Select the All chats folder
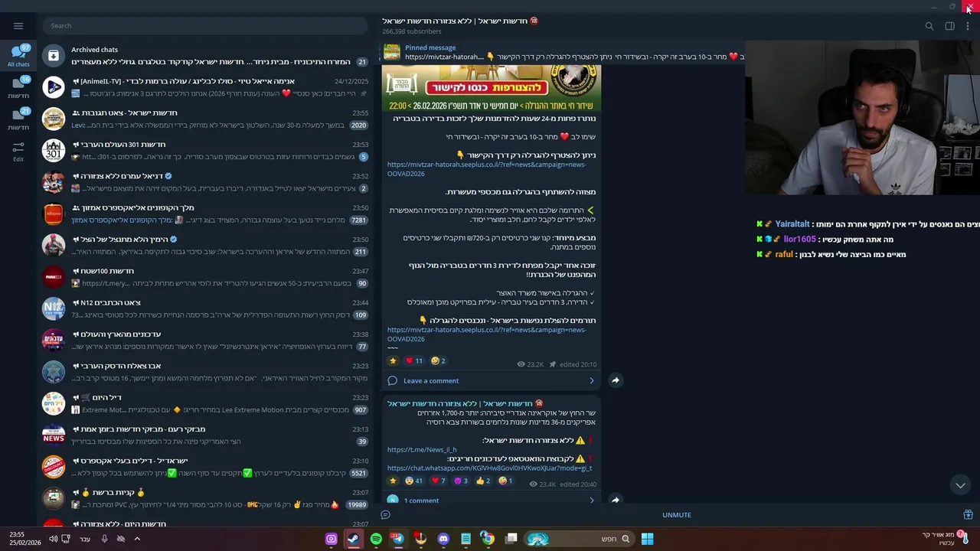The width and height of the screenshot is (980, 551). coord(18,56)
